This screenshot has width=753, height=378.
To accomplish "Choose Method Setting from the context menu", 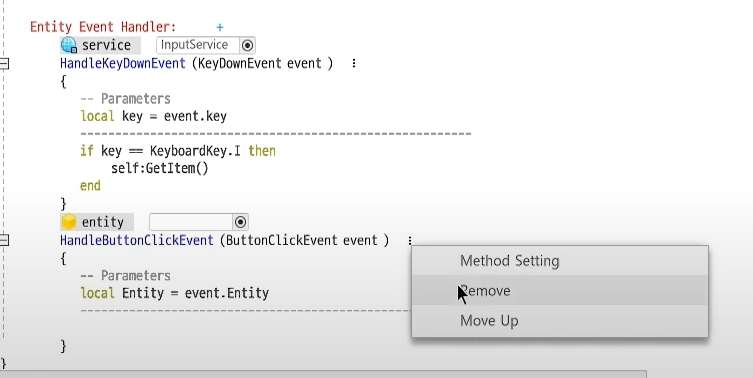I will click(559, 261).
